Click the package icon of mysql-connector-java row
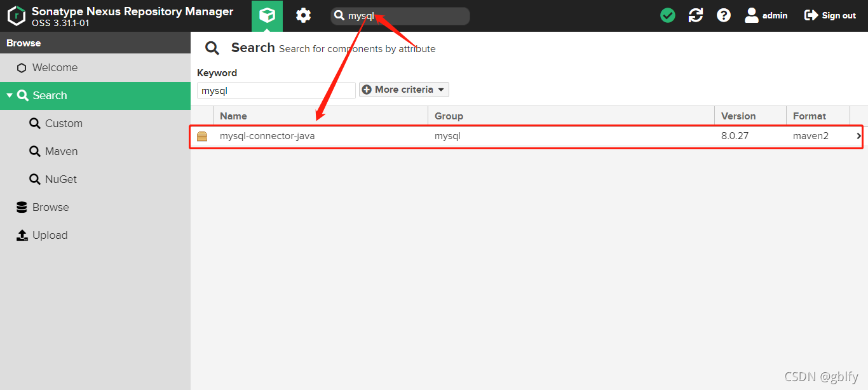The image size is (868, 390). pyautogui.click(x=202, y=136)
